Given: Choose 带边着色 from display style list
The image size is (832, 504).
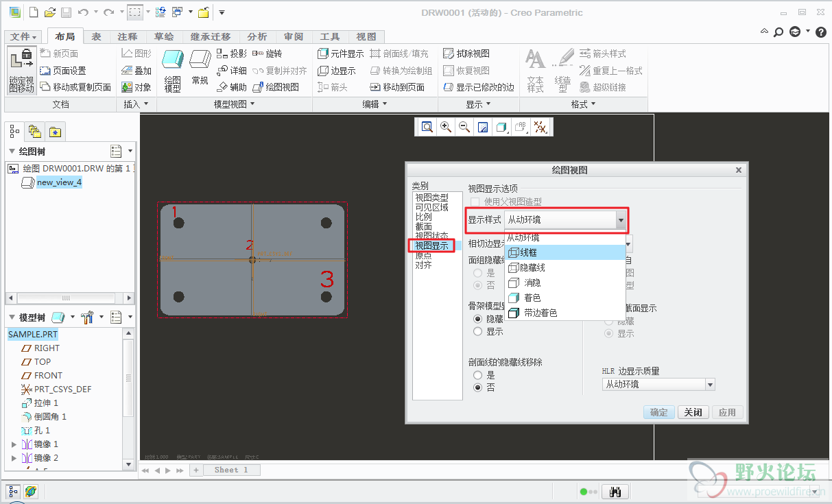Looking at the screenshot, I should (x=565, y=313).
